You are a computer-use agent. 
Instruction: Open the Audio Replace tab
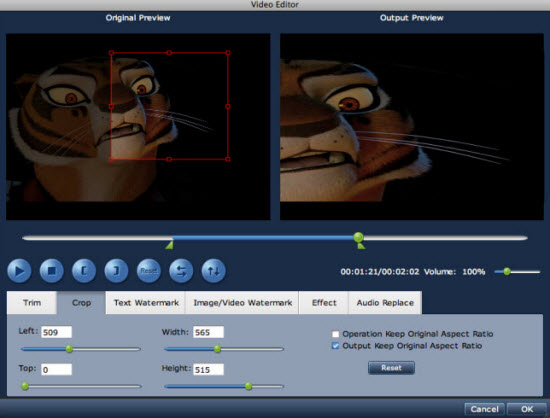tap(385, 303)
